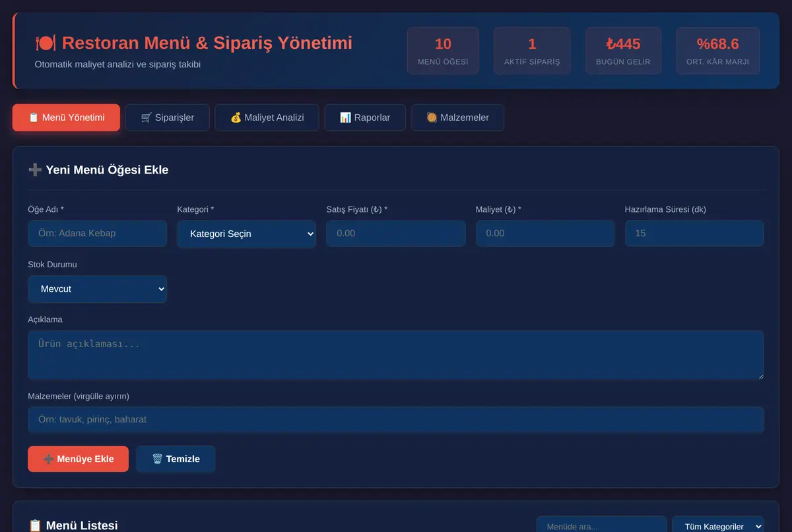Click the Öğe Adı input field
792x532 pixels.
pyautogui.click(x=98, y=234)
